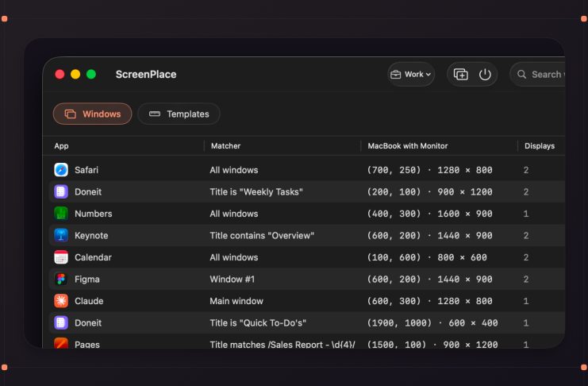
Task: Select the Doneit Weekly Tasks row icon
Action: coord(61,191)
